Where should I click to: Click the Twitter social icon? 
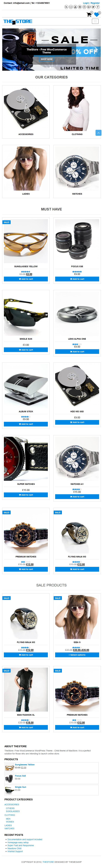tap(93, 7)
